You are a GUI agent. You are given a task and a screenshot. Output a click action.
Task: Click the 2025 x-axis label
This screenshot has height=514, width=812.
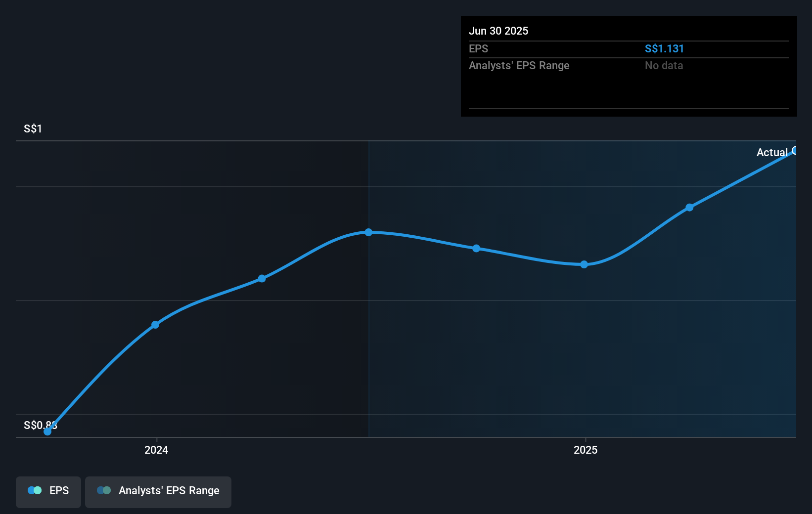pos(586,450)
